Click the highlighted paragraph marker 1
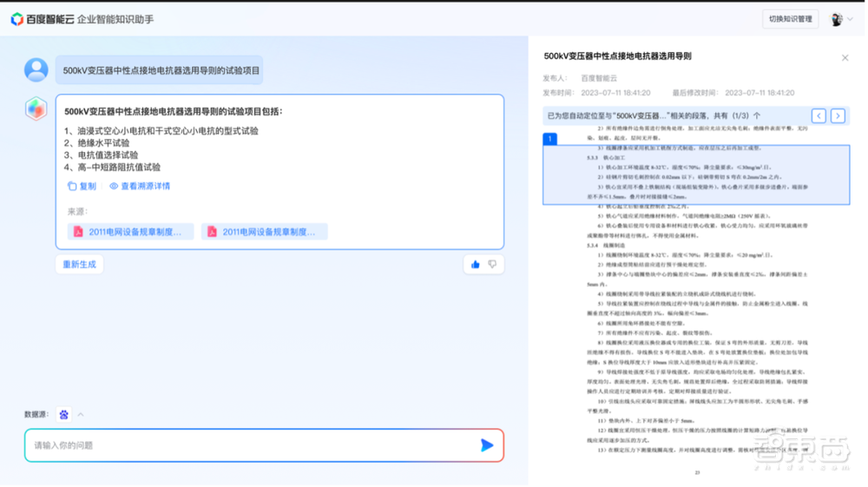This screenshot has height=487, width=868. click(x=551, y=139)
